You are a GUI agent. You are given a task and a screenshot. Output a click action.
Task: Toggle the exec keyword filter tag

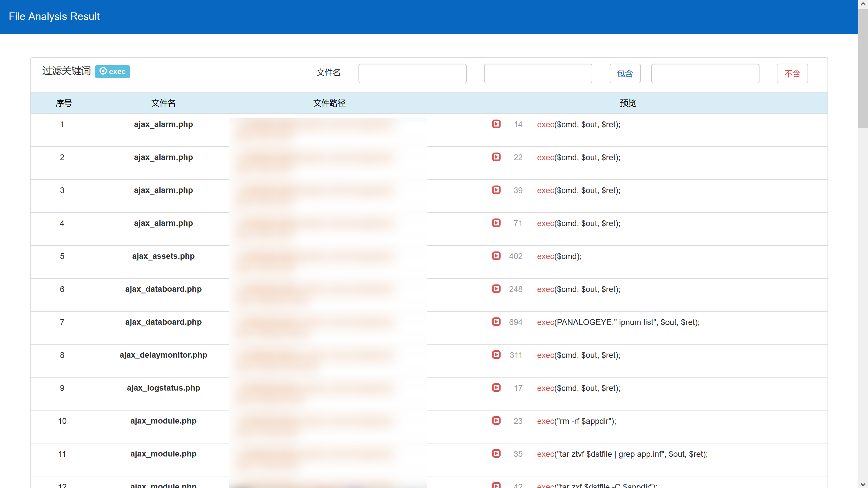pyautogui.click(x=112, y=71)
